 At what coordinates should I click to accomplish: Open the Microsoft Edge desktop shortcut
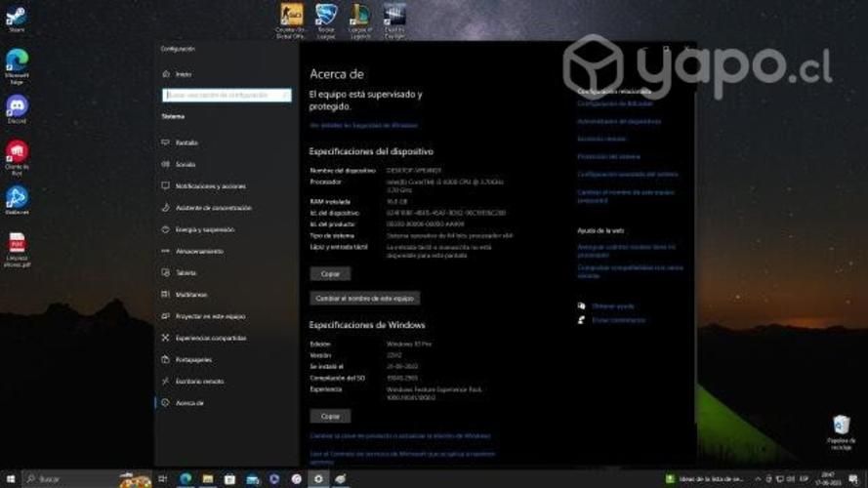pos(17,66)
